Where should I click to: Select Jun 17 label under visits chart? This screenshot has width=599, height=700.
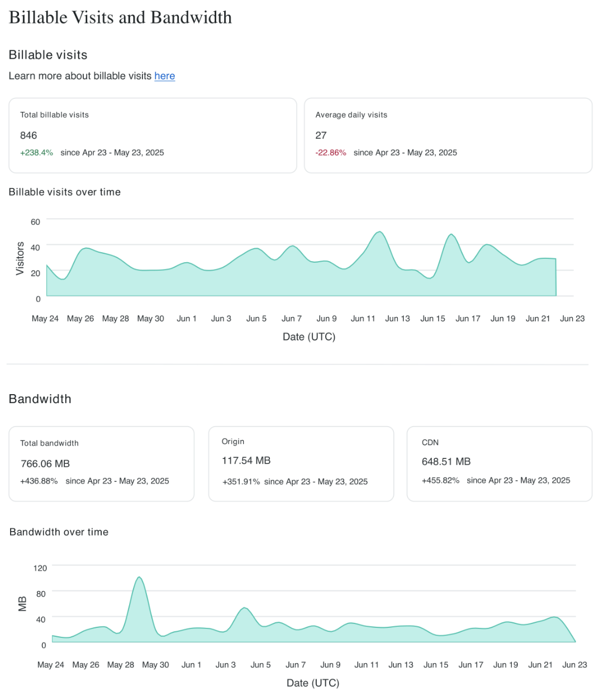(x=468, y=318)
